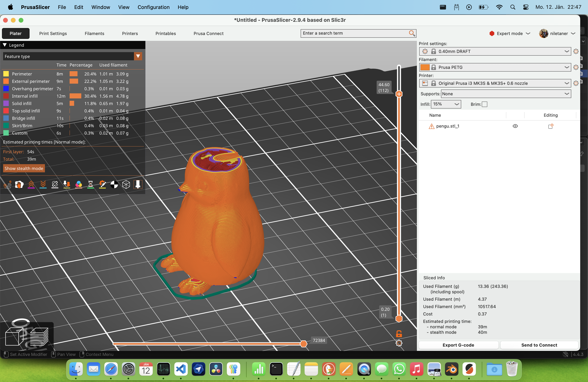Toggle the shells wireframe cube icon
588x382 pixels.
point(126,184)
